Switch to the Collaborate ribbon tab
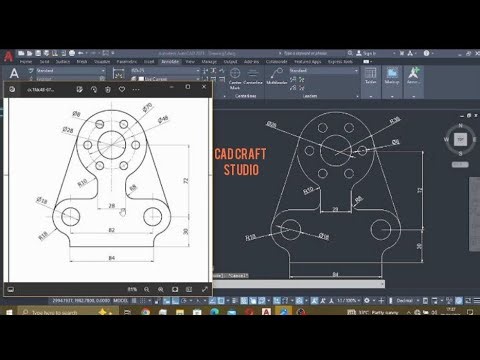 coord(277,62)
